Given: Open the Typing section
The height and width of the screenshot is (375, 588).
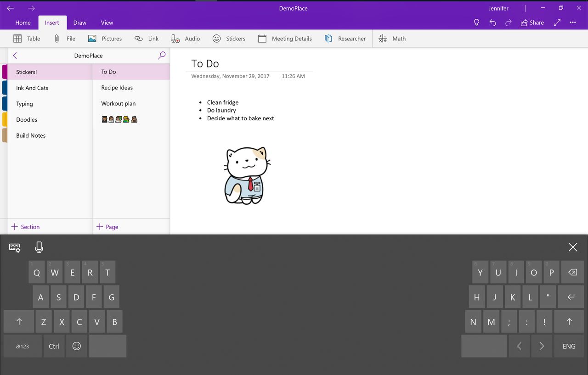Looking at the screenshot, I should click(50, 104).
